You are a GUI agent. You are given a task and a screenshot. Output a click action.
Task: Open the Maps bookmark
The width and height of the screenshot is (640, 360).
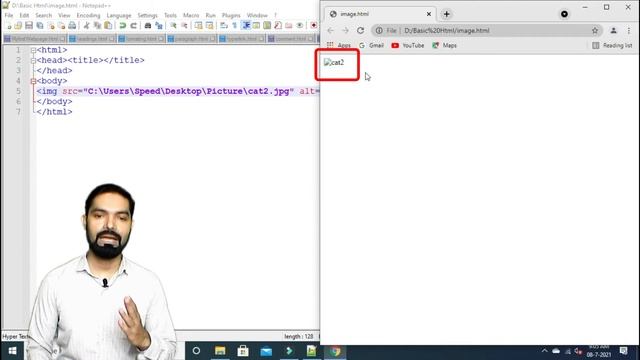pos(444,45)
